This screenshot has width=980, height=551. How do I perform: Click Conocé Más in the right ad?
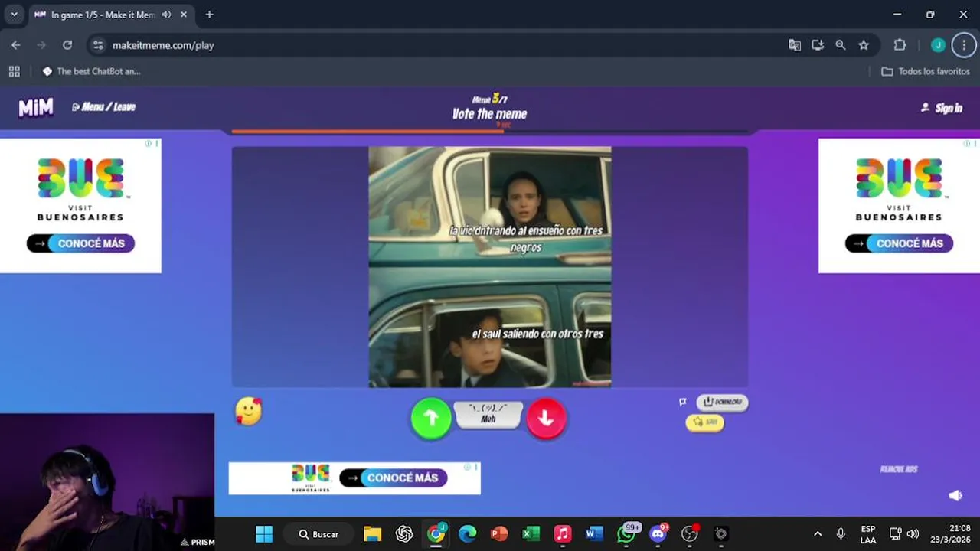(x=899, y=243)
